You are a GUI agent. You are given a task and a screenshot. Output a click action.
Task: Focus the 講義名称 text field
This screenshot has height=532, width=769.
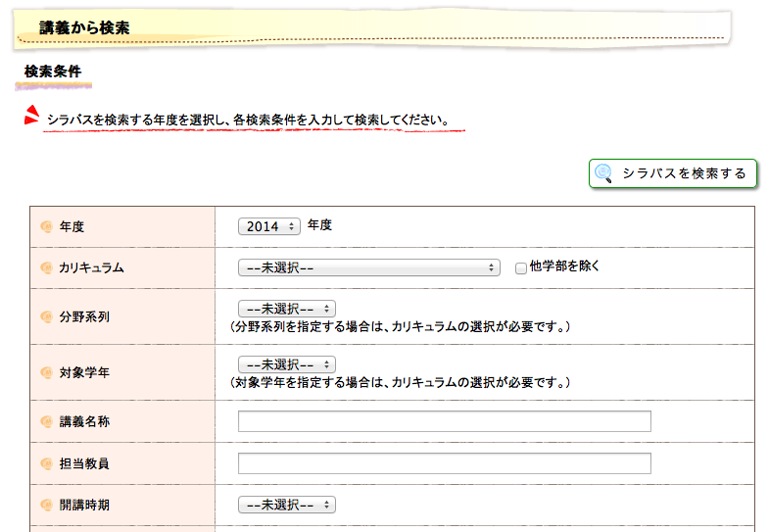[444, 421]
